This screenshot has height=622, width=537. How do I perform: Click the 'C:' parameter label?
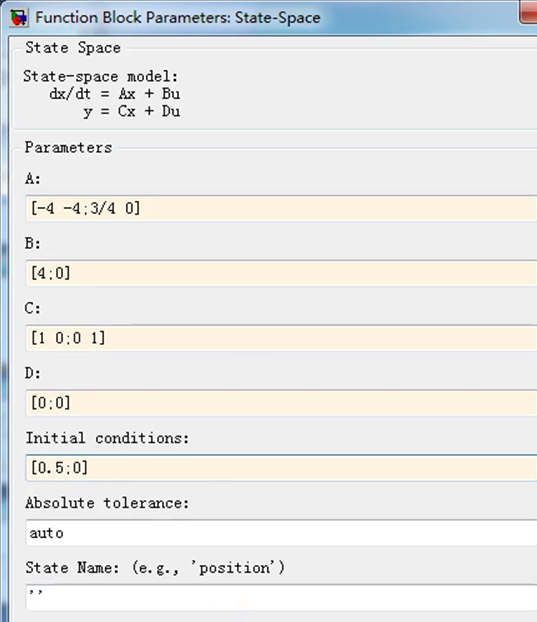tap(33, 309)
